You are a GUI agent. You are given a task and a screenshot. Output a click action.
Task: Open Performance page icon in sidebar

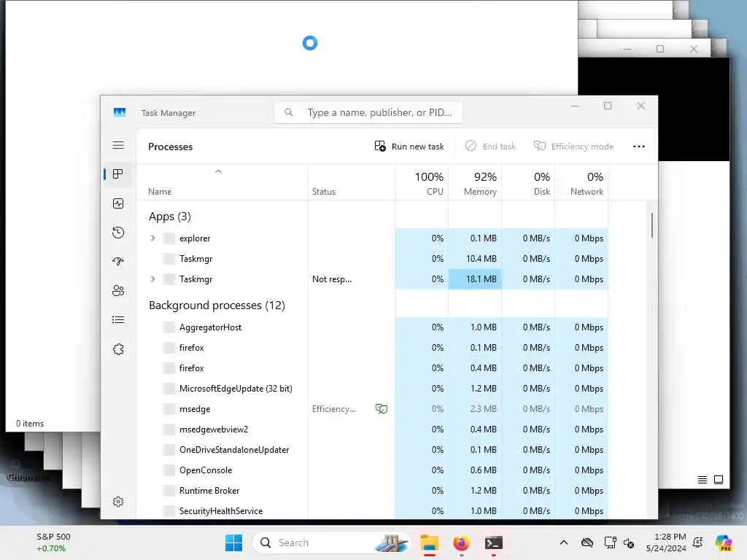(x=118, y=203)
